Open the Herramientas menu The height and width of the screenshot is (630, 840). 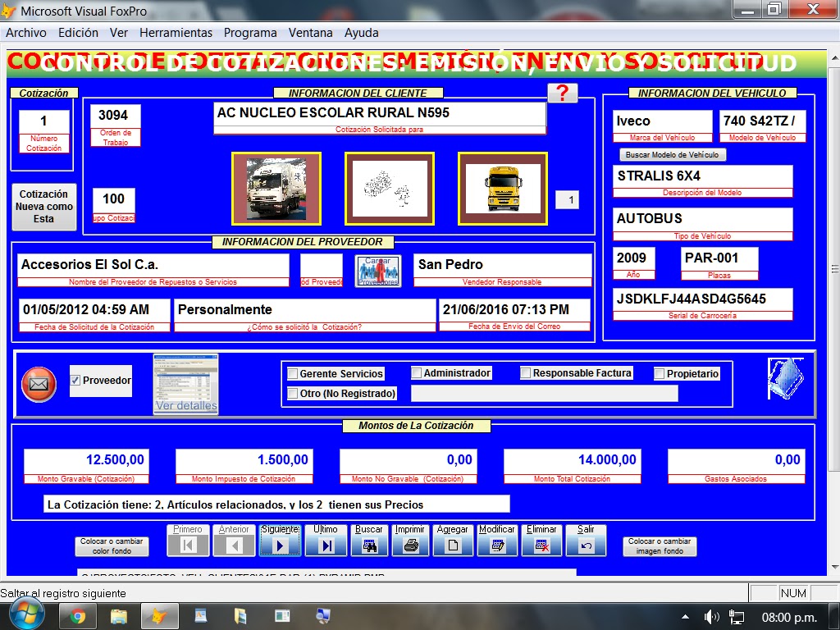coord(176,33)
